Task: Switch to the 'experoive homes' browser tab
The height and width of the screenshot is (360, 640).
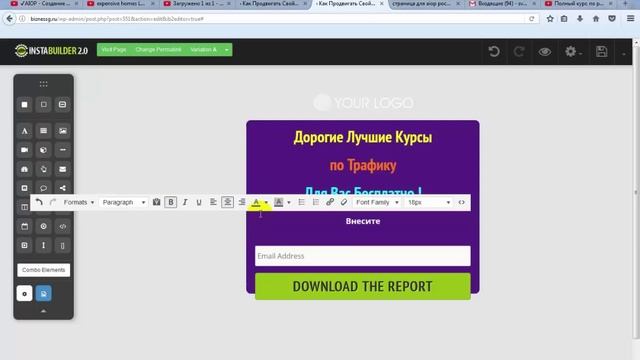Action: (x=120, y=4)
